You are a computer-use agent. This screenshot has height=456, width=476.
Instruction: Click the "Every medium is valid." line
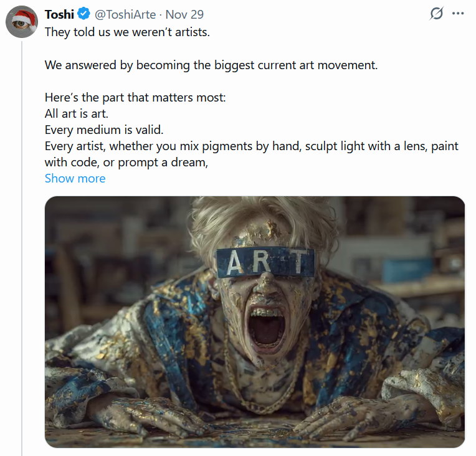pyautogui.click(x=103, y=130)
